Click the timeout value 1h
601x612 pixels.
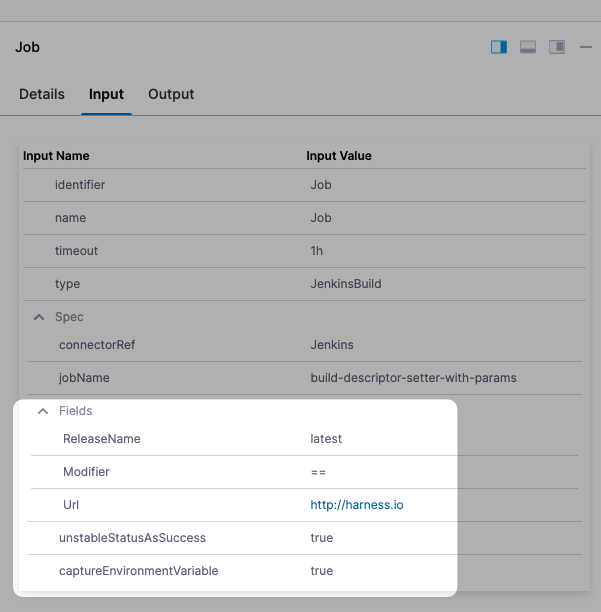(x=317, y=251)
